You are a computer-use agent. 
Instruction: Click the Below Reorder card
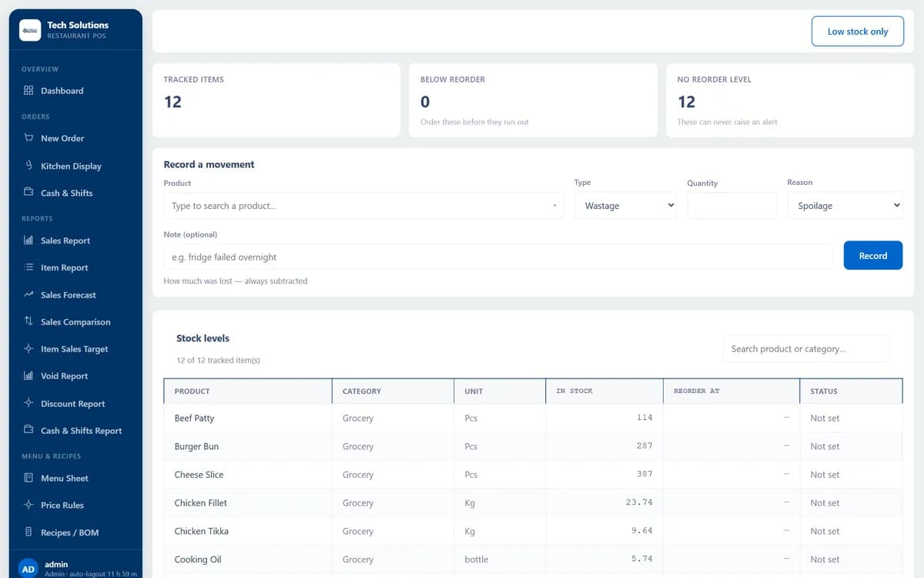(533, 100)
